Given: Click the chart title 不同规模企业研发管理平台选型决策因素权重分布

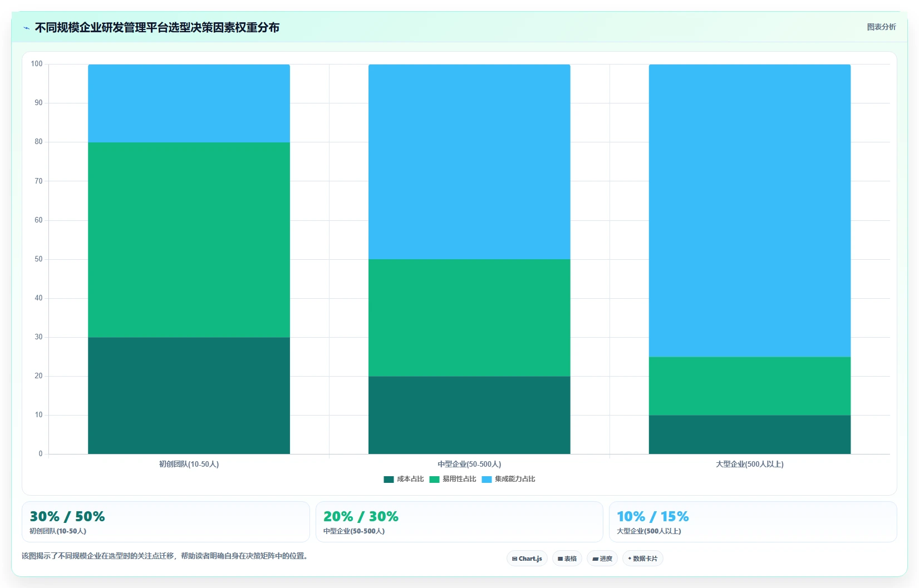Looking at the screenshot, I should click(157, 28).
